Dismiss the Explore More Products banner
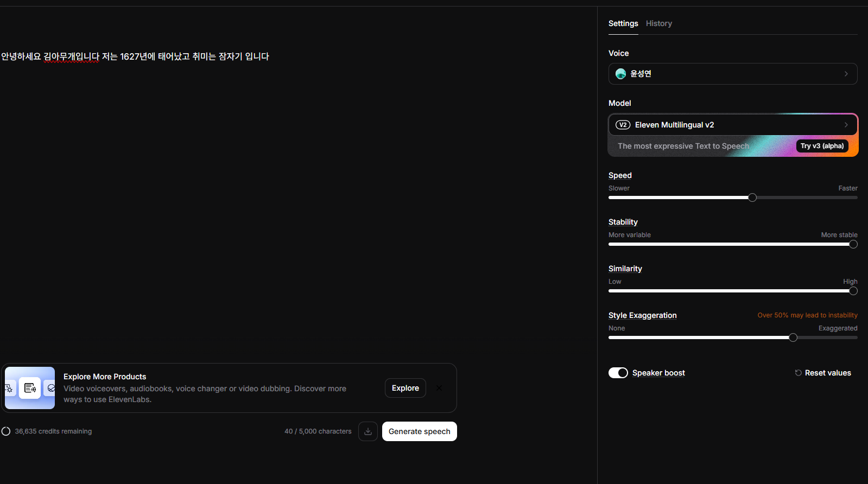This screenshot has height=484, width=868. 439,388
